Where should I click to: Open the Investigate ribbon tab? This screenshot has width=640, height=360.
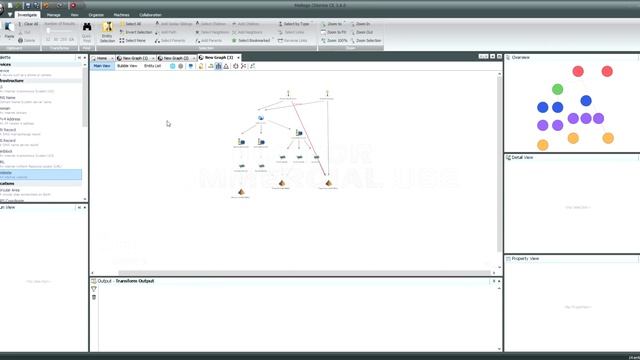27,15
